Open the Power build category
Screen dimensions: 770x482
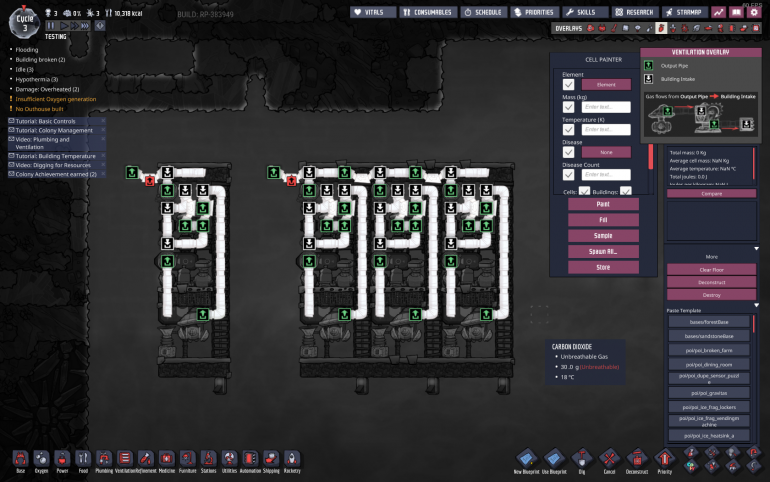click(x=62, y=457)
